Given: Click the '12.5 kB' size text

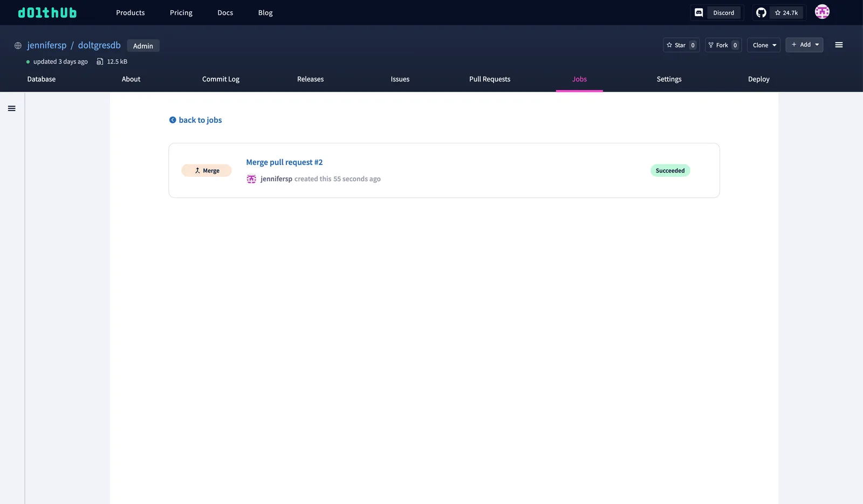Looking at the screenshot, I should tap(117, 61).
